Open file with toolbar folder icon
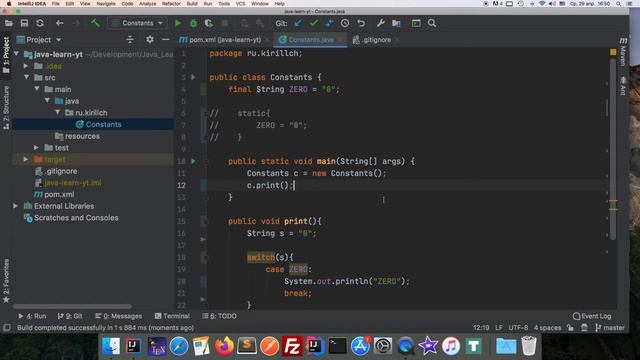Image resolution: width=640 pixels, height=360 pixels. (9, 23)
